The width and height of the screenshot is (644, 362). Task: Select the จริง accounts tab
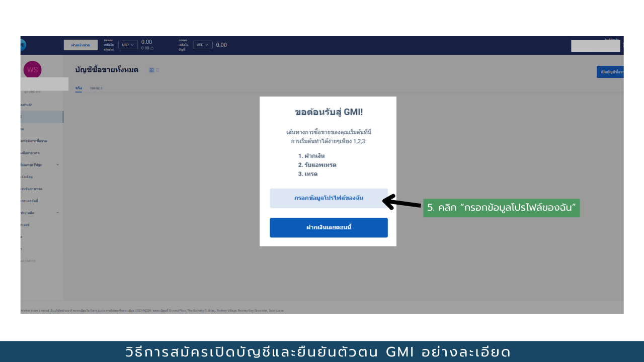pos(78,88)
